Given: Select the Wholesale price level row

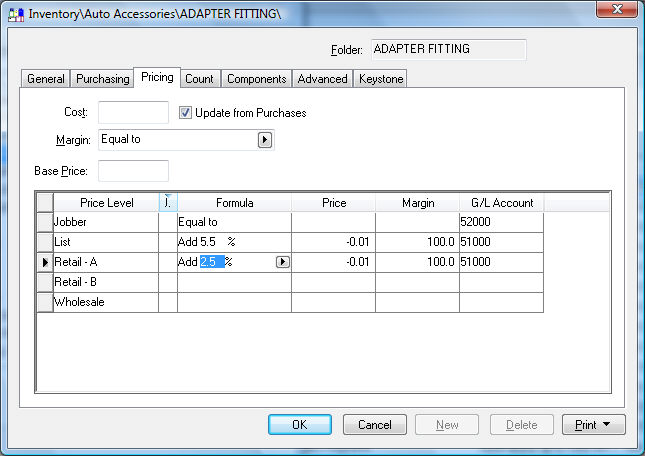Looking at the screenshot, I should coord(105,302).
